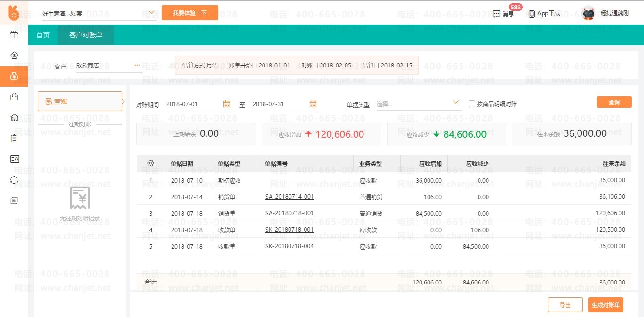Click the 单据类型 column header
This screenshot has width=644, height=317.
[x=229, y=164]
